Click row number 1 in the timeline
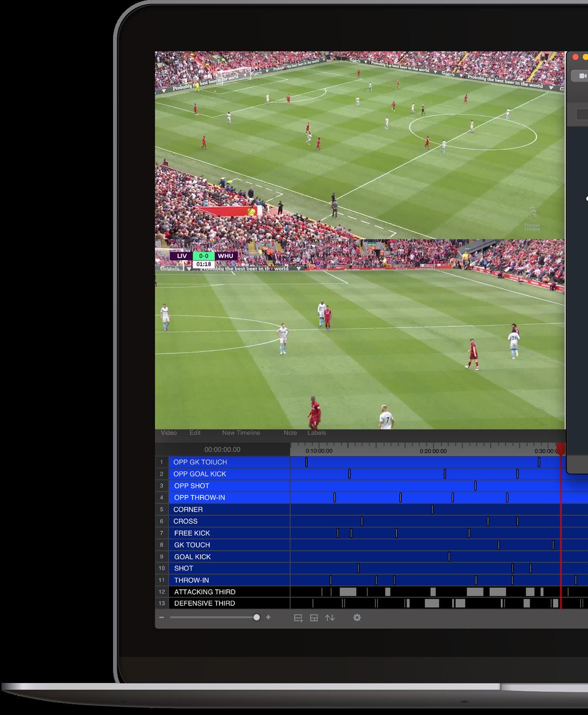Viewport: 588px width, 715px height. point(162,462)
